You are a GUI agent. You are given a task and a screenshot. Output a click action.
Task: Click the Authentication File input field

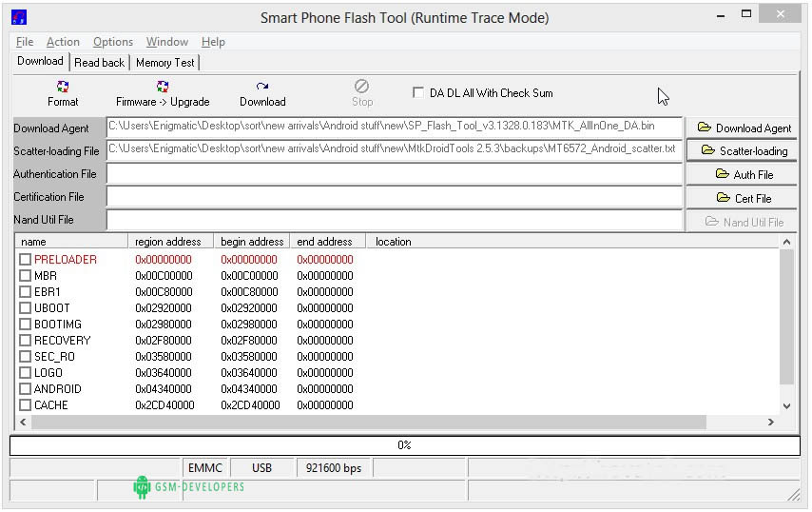tap(394, 173)
